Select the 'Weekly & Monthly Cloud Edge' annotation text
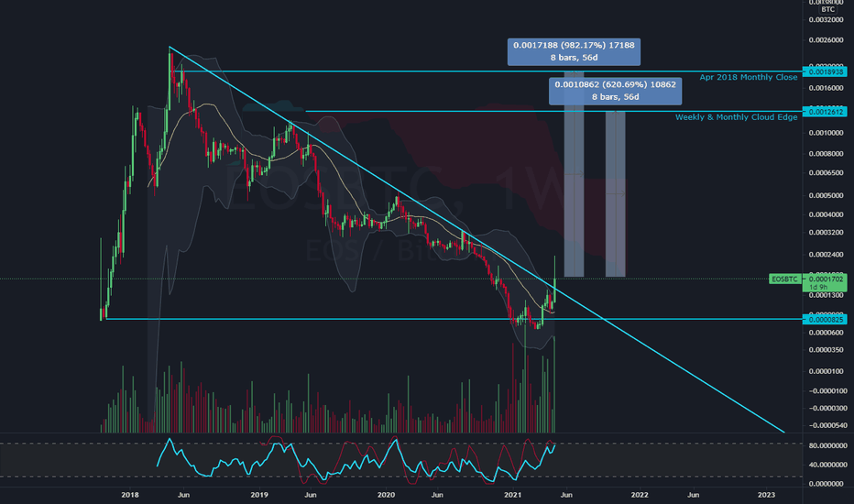The height and width of the screenshot is (504, 854). tap(737, 117)
